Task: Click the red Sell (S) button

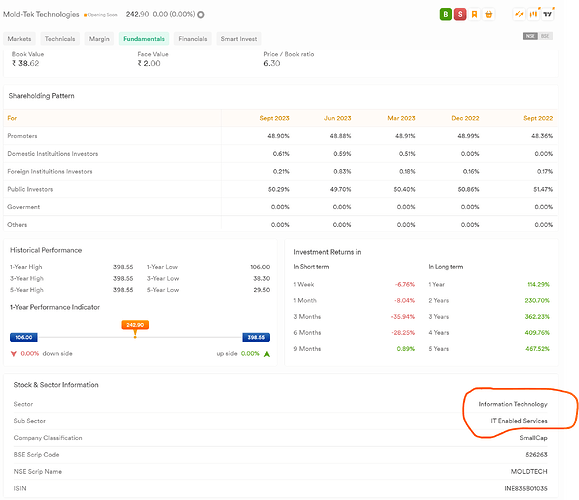Action: coord(460,14)
